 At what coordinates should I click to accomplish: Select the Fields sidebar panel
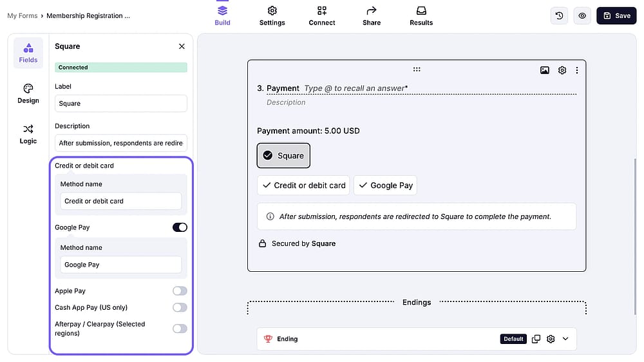(x=28, y=53)
